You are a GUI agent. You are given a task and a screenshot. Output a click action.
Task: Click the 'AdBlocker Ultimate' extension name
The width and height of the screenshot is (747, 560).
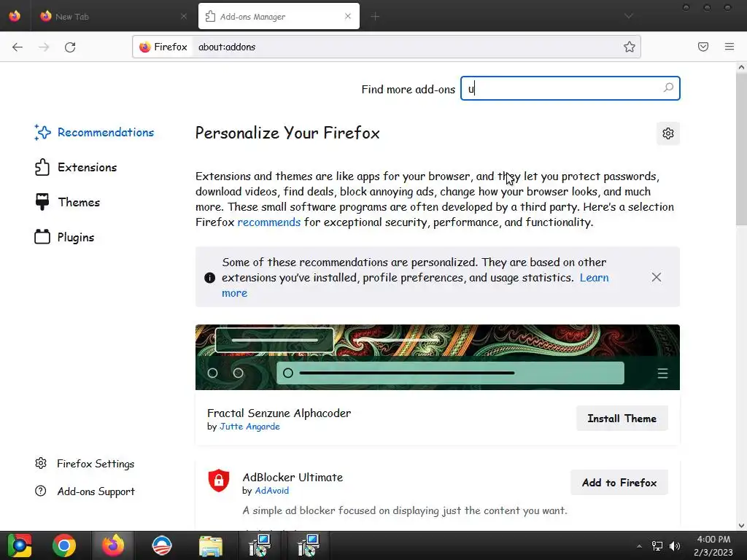293,477
